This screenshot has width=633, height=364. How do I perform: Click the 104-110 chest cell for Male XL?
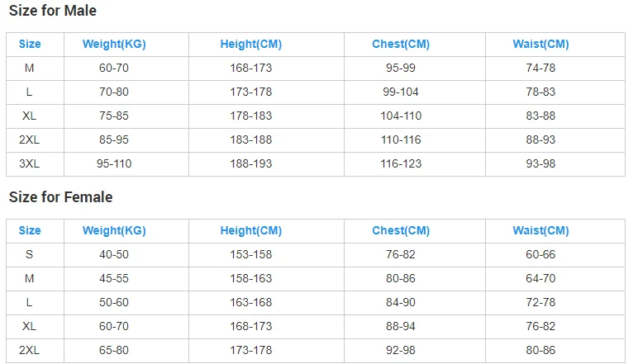tap(401, 116)
